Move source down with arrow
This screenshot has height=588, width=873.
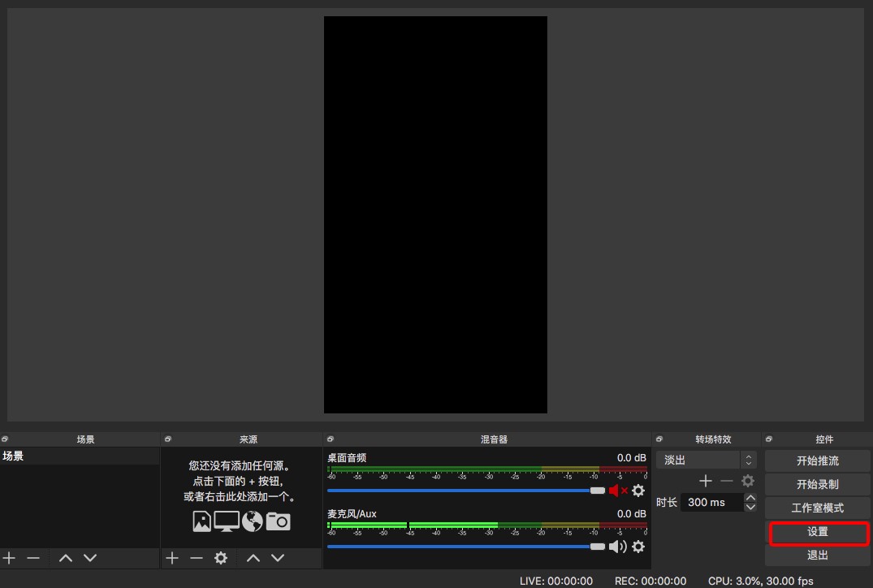click(x=278, y=557)
